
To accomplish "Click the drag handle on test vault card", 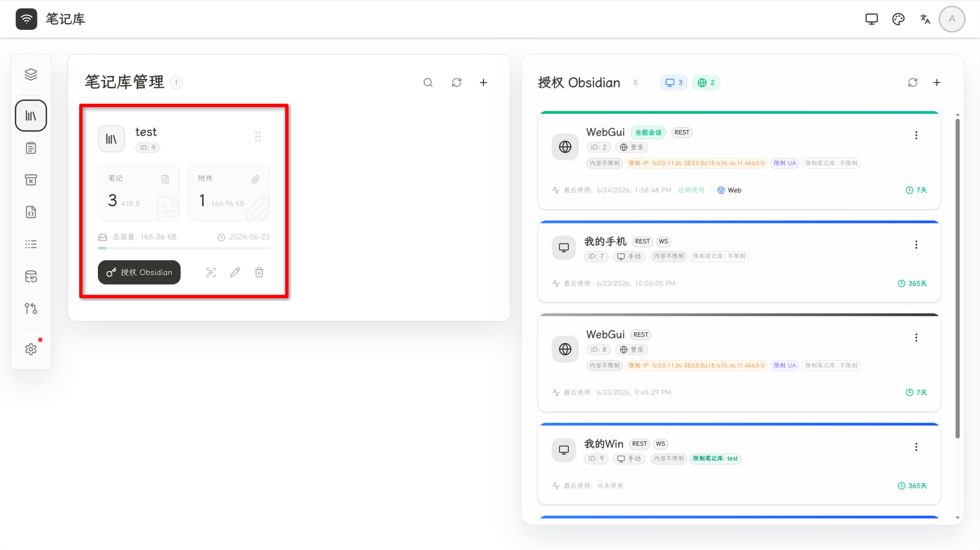I will (258, 137).
